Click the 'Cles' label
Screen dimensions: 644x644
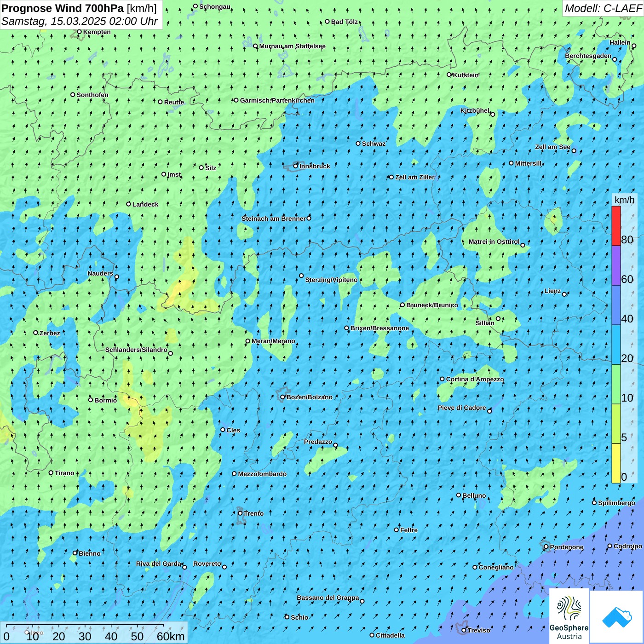pos(233,430)
